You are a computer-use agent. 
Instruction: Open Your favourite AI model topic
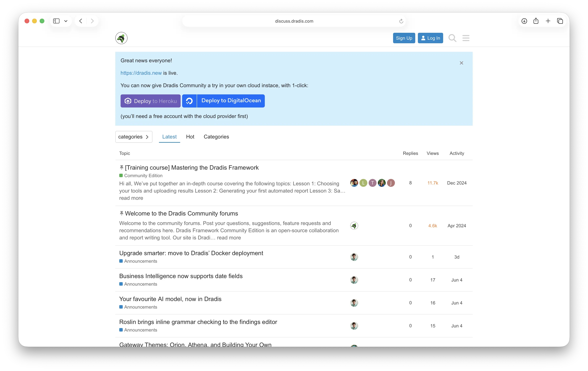[170, 299]
